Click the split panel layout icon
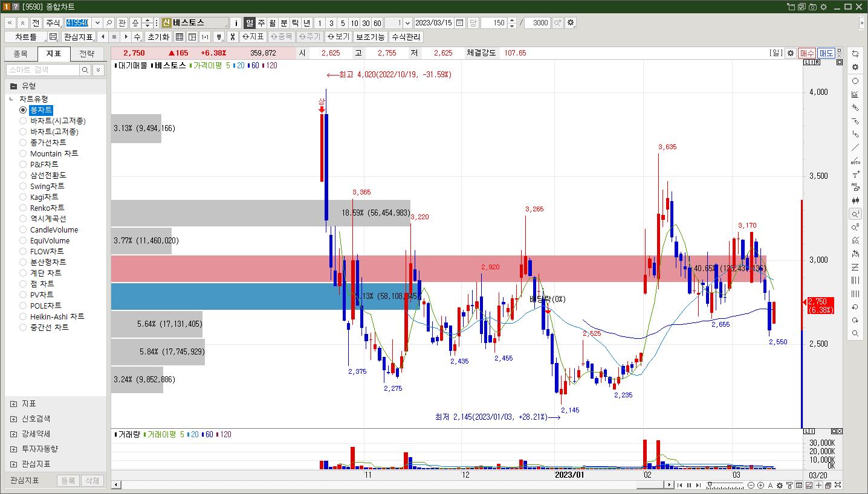 click(x=192, y=37)
